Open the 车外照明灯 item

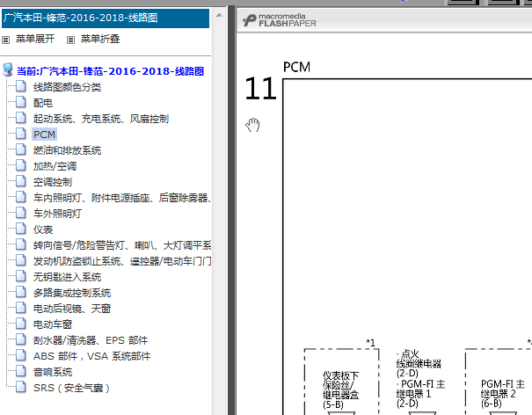(x=57, y=214)
